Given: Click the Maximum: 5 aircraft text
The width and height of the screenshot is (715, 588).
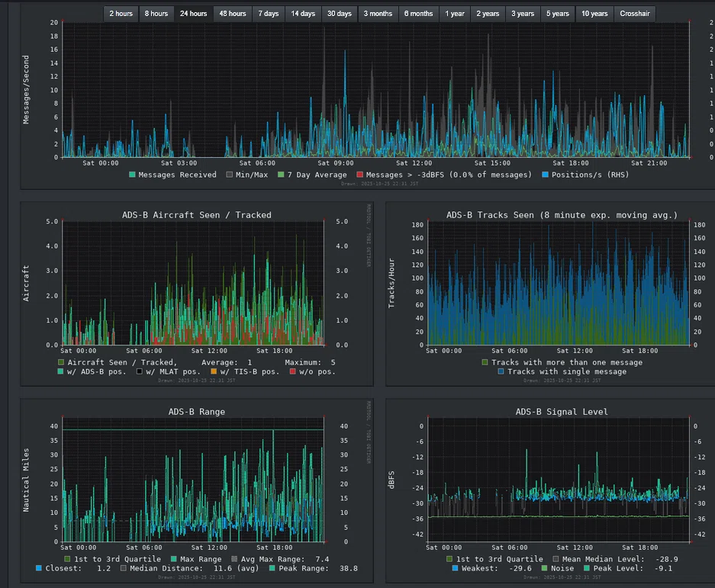Looking at the screenshot, I should [x=310, y=362].
